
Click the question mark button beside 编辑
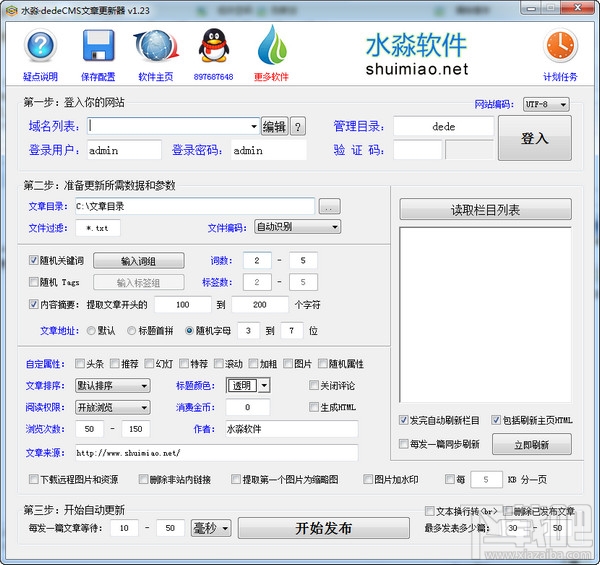[298, 126]
